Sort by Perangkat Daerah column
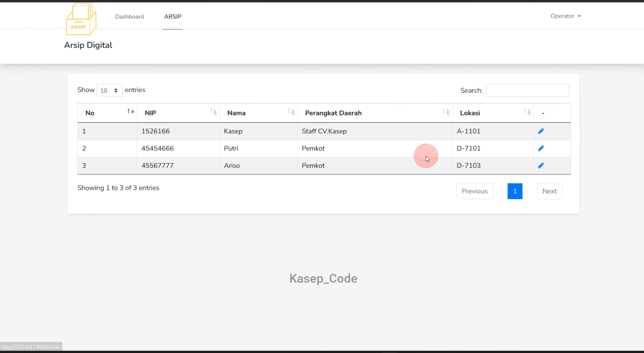This screenshot has width=644, height=353. (375, 113)
